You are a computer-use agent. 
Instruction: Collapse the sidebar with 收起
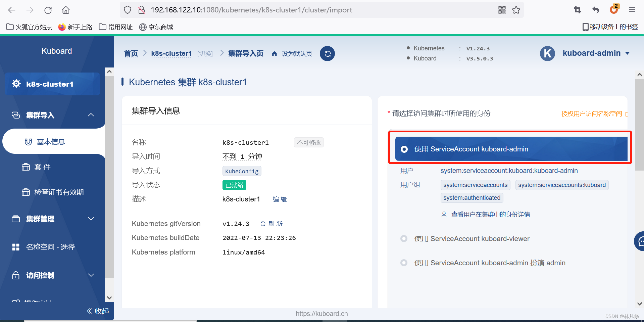coord(98,311)
